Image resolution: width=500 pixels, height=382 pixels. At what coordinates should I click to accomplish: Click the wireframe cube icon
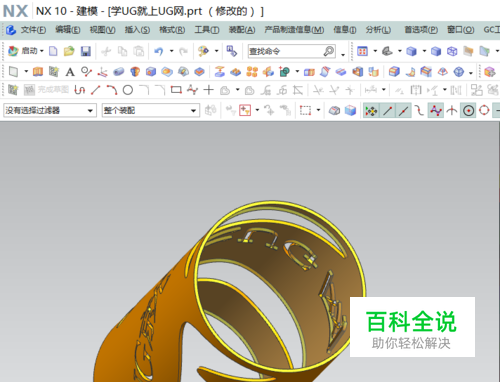click(452, 51)
